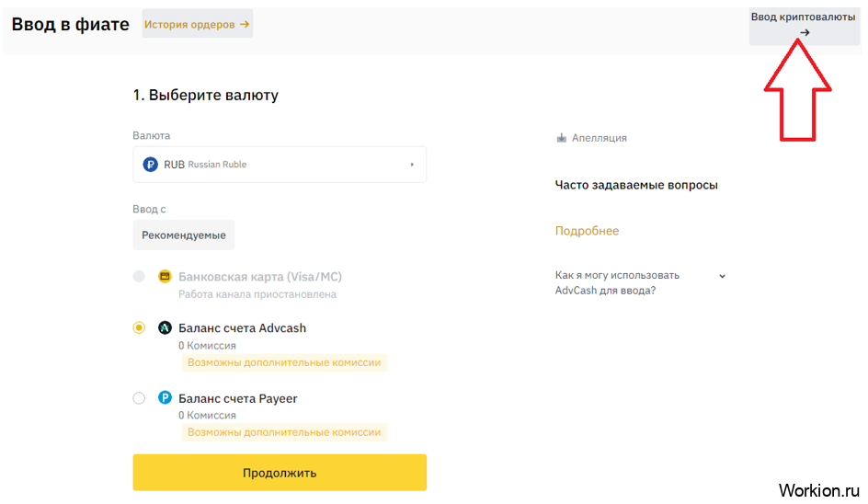Select the Баланс счета Payeer radio button
Screen dimensions: 868x504
pyautogui.click(x=139, y=398)
